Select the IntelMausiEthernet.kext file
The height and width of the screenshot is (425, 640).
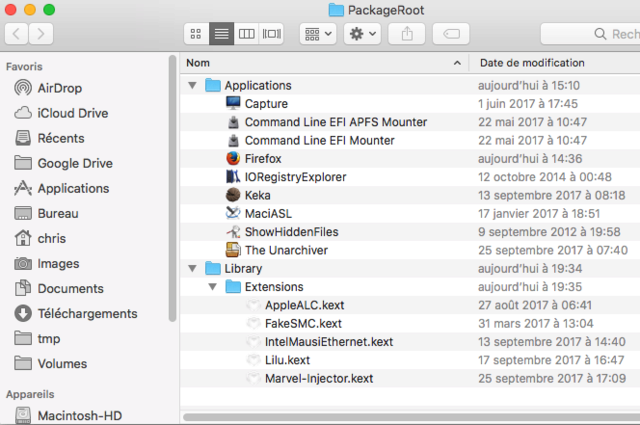pyautogui.click(x=410, y=342)
